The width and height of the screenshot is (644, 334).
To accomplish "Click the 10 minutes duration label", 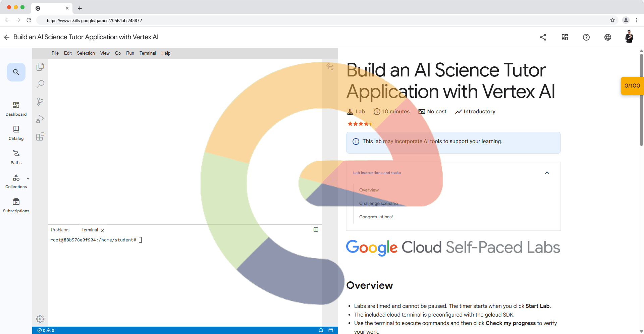I will (x=391, y=111).
